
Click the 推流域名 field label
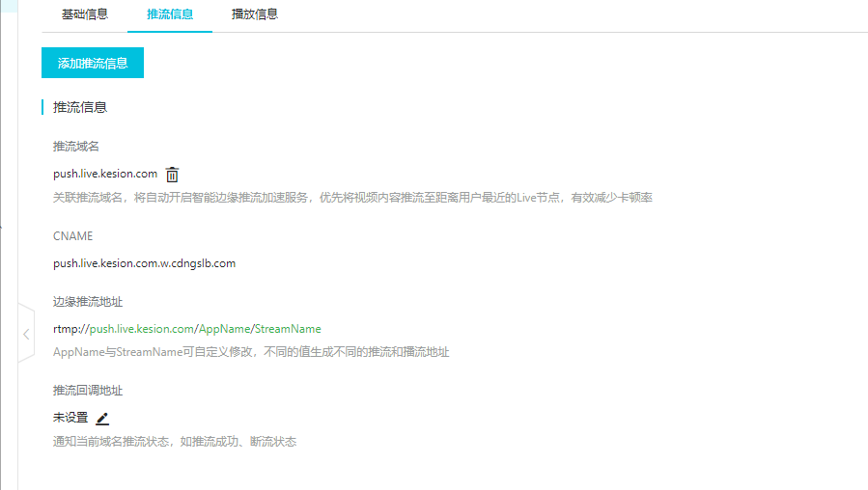(76, 147)
